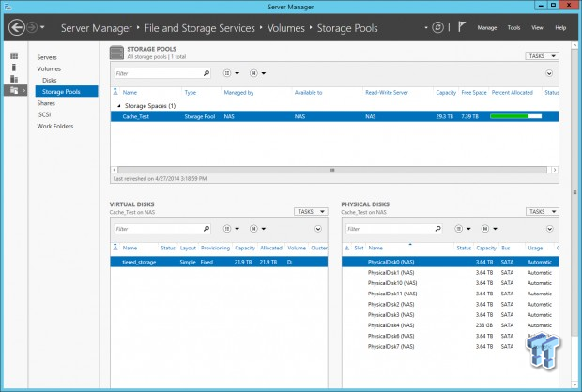Open the View menu

(x=537, y=28)
